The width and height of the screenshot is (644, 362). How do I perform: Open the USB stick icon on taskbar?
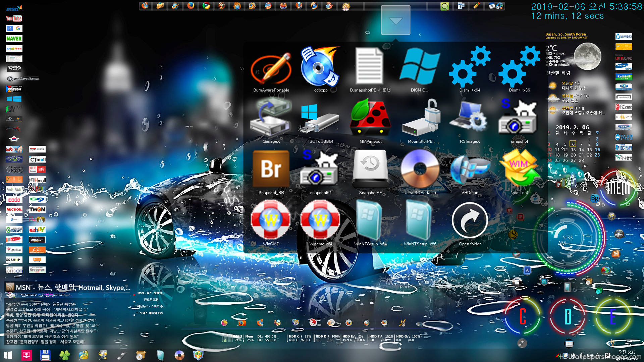[121, 355]
